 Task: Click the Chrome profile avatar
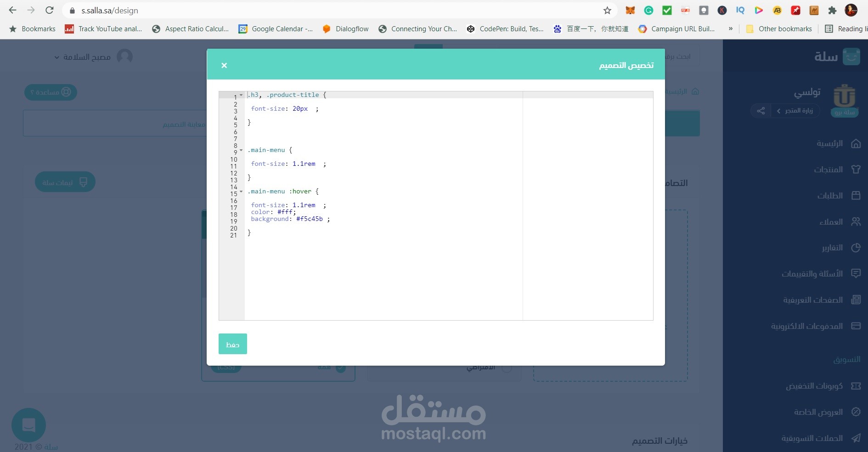coord(851,10)
